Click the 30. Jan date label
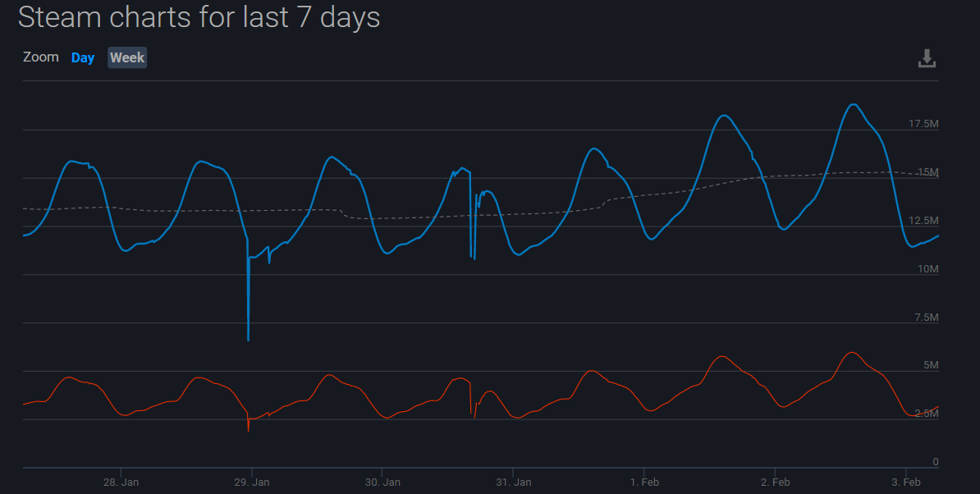980x494 pixels. pyautogui.click(x=382, y=482)
